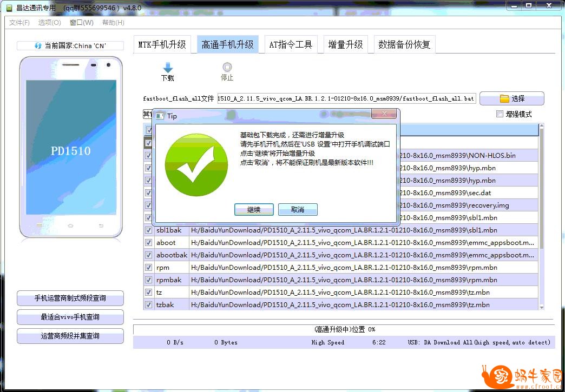Uncheck the rpmbak row checkbox

[148, 280]
